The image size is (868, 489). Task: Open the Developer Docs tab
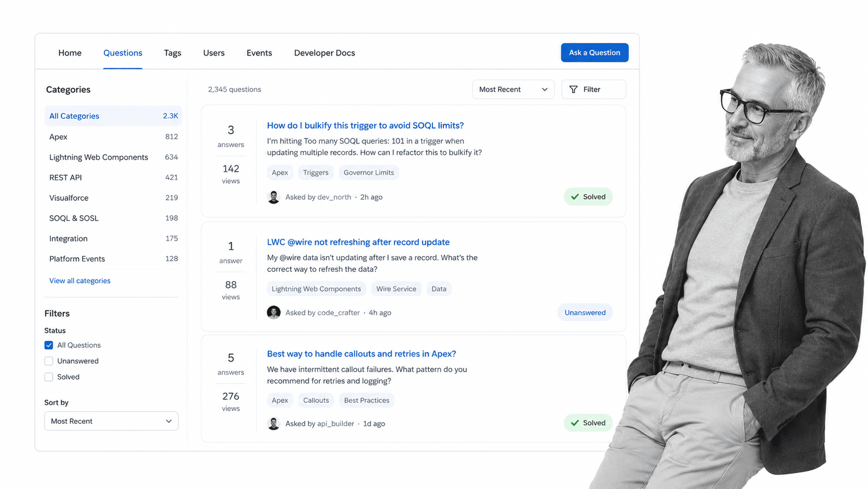324,53
